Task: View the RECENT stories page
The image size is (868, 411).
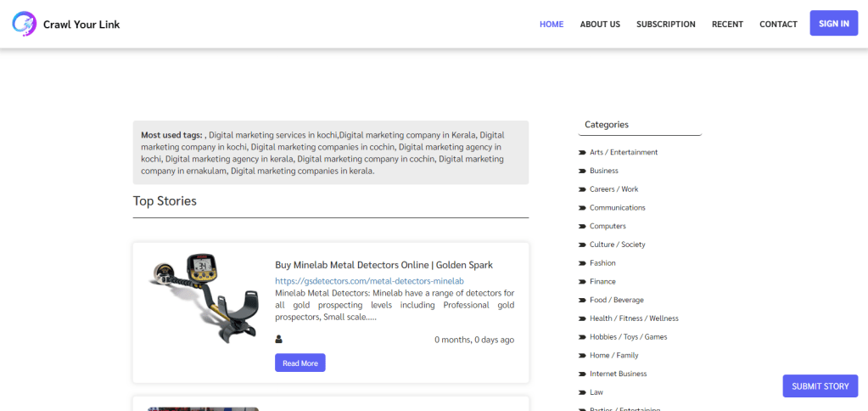Action: (x=727, y=24)
